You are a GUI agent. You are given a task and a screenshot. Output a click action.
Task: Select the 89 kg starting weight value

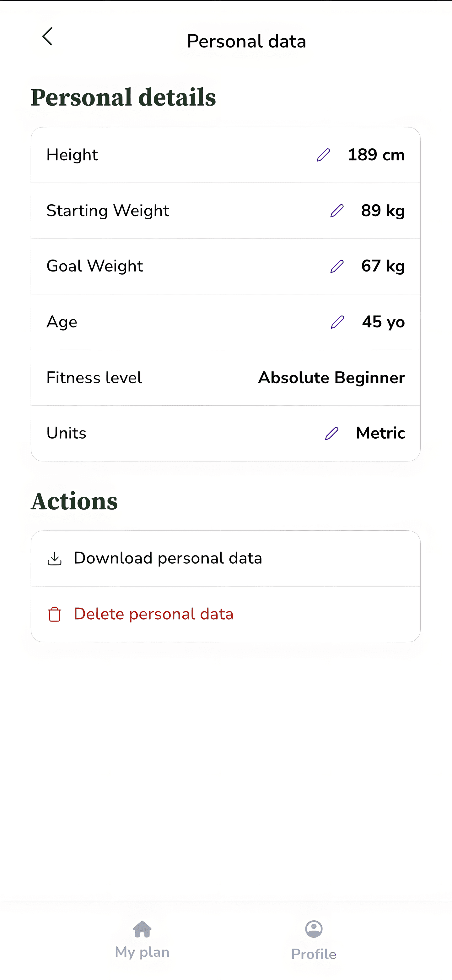tap(383, 211)
